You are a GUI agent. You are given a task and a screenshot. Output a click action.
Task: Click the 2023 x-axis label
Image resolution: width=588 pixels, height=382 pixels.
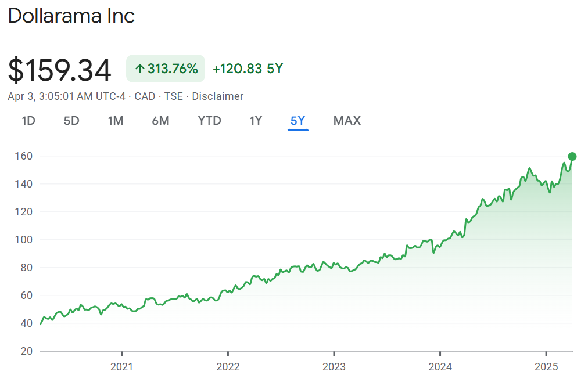pos(334,367)
